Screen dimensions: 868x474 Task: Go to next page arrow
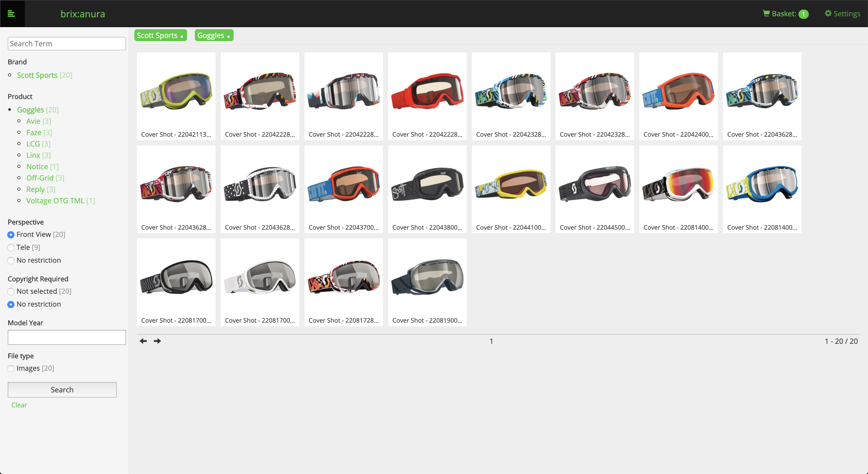pos(157,341)
